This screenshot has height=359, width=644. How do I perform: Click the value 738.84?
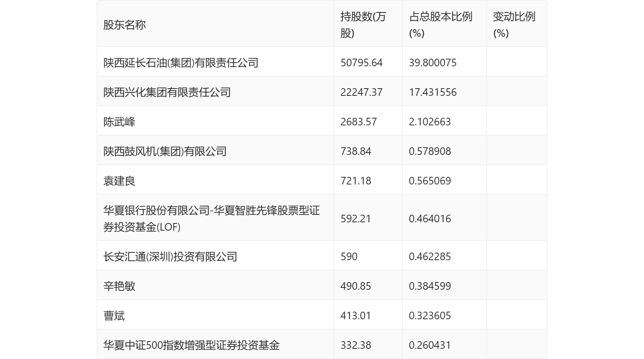(x=356, y=151)
